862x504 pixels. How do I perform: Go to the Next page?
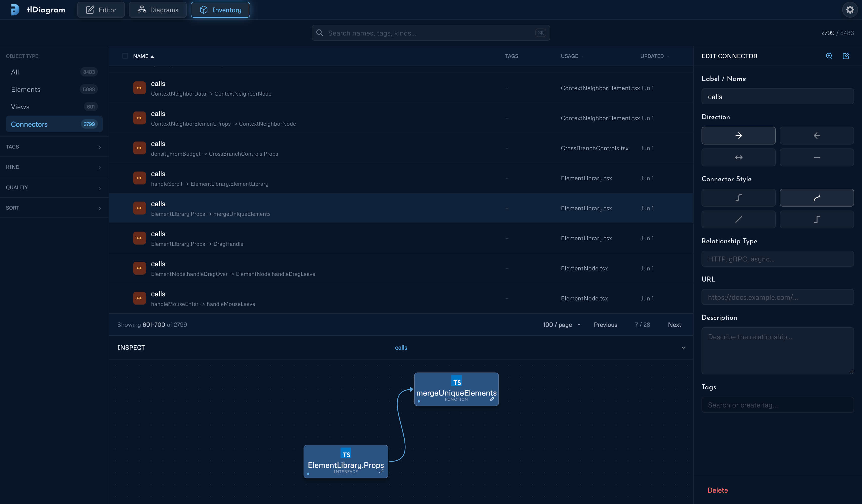tap(674, 325)
